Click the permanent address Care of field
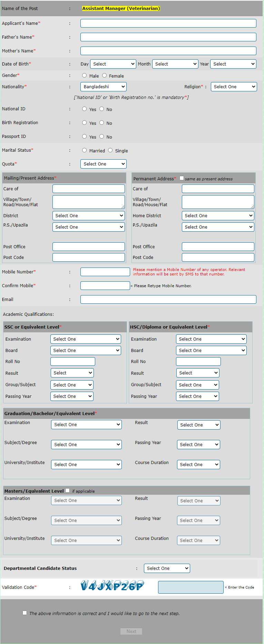 (218, 189)
